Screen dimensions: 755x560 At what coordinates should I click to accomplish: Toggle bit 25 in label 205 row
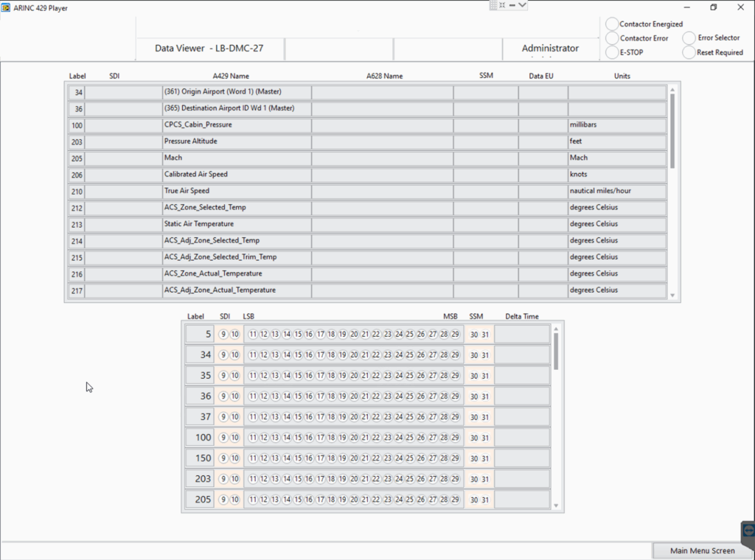(x=410, y=500)
